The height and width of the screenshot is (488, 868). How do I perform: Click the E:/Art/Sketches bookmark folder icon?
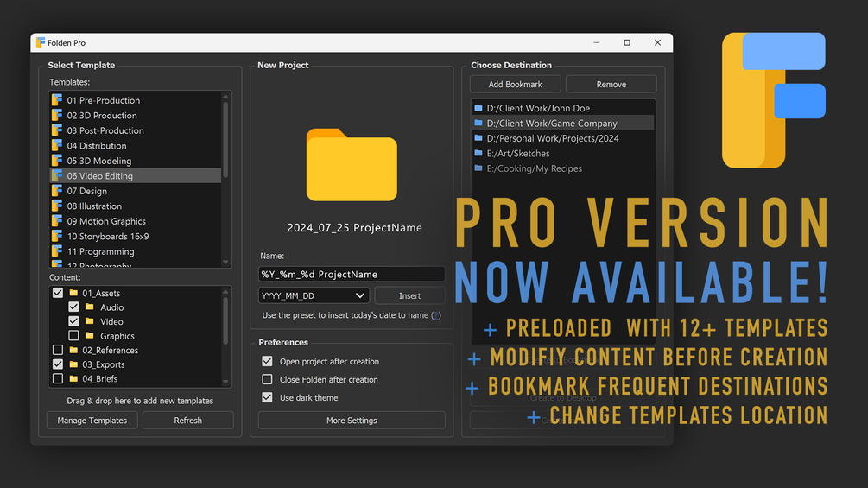point(478,153)
